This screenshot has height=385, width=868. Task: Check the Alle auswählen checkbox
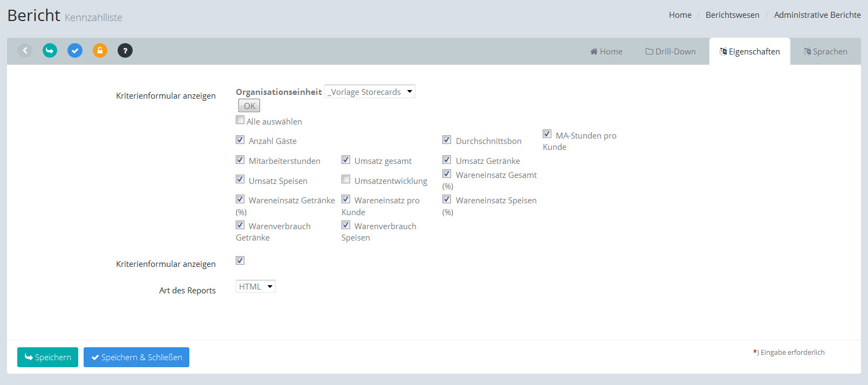240,120
